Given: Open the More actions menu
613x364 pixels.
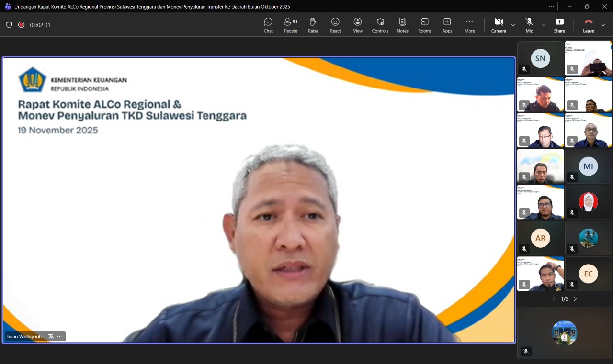Looking at the screenshot, I should (469, 25).
